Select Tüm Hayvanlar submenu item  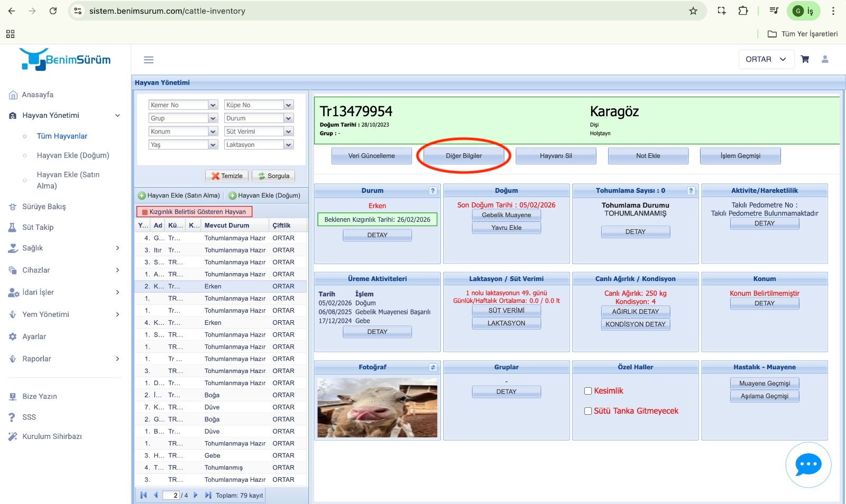point(62,136)
